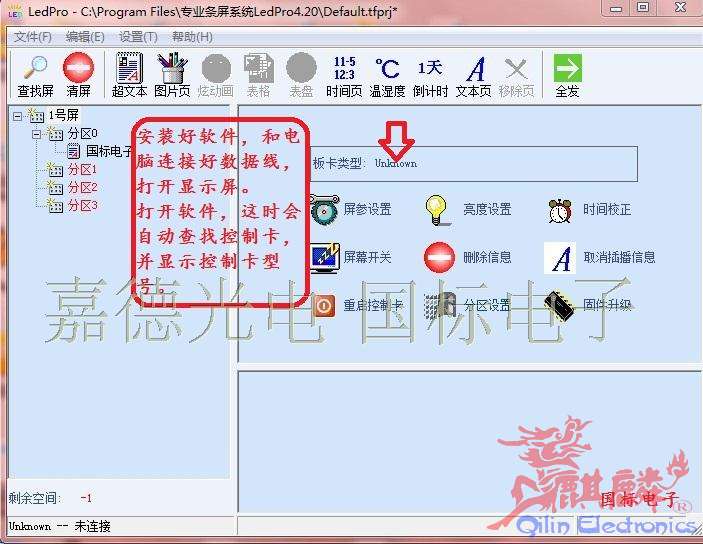Open the 文件(F) menu
The width and height of the screenshot is (703, 544).
point(32,37)
